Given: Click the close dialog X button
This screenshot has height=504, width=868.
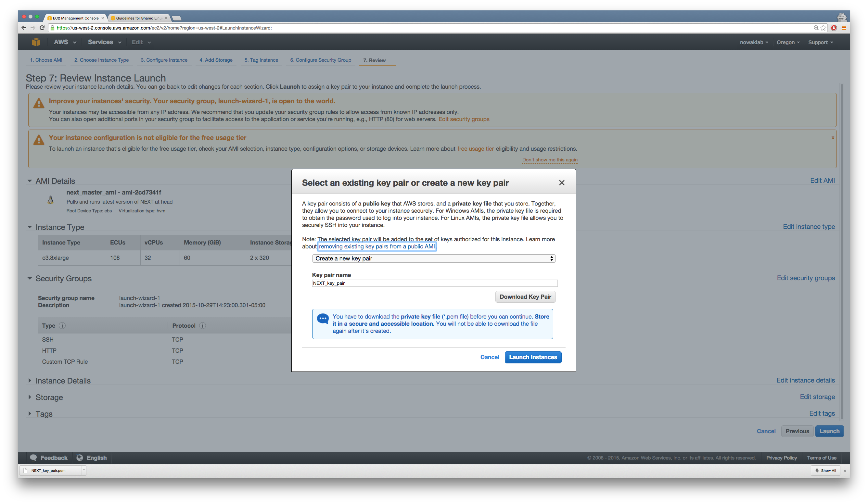Looking at the screenshot, I should pos(561,183).
